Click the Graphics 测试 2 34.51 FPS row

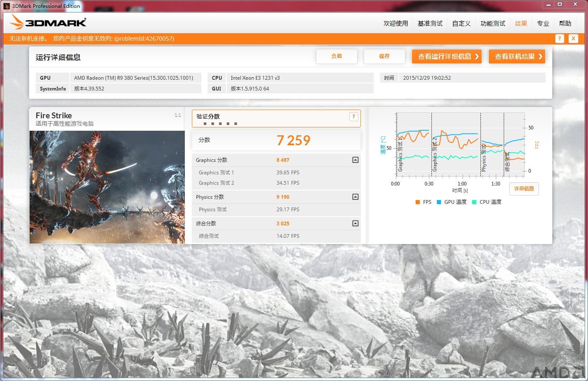coord(276,183)
